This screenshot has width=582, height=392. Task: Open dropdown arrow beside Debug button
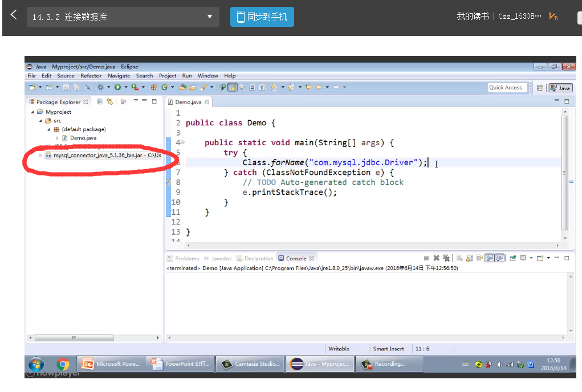tap(108, 87)
